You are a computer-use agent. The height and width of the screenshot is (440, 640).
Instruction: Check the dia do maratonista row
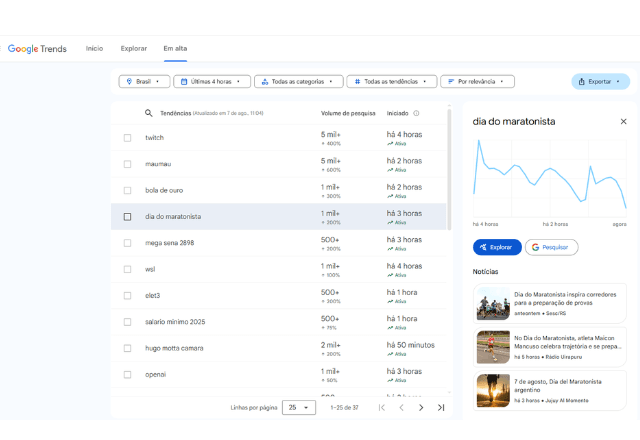click(x=127, y=217)
